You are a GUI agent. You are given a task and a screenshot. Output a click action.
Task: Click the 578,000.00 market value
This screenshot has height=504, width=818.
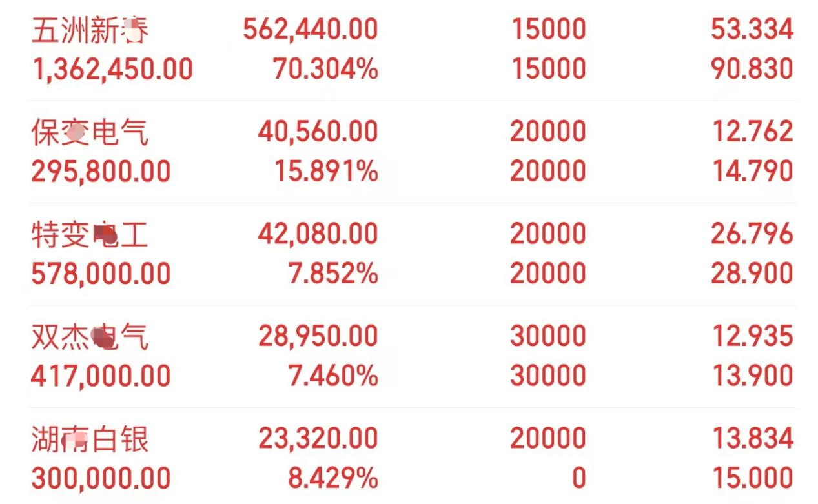point(101,274)
